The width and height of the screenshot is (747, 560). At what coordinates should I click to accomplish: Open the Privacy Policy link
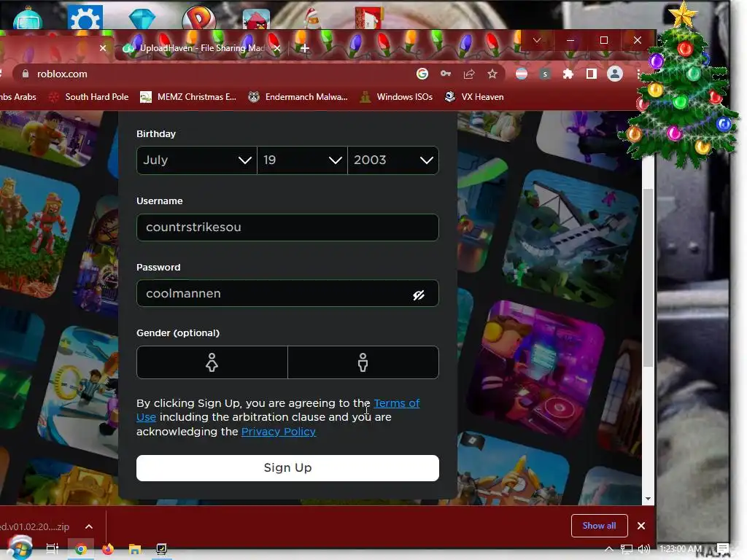tap(278, 432)
